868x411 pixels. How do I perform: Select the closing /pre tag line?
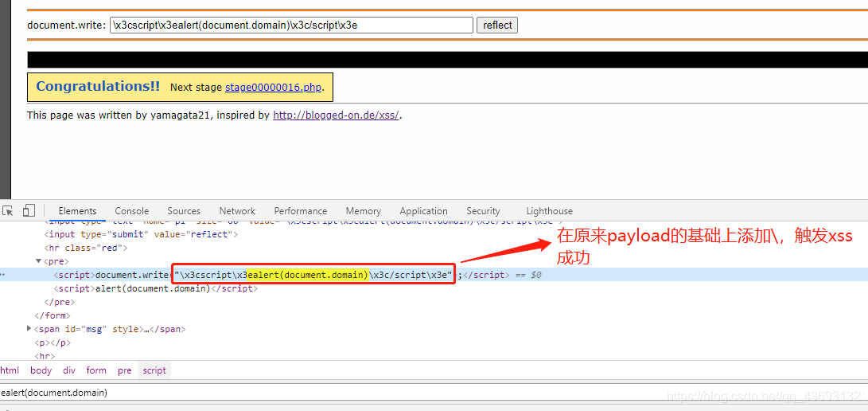[x=59, y=302]
